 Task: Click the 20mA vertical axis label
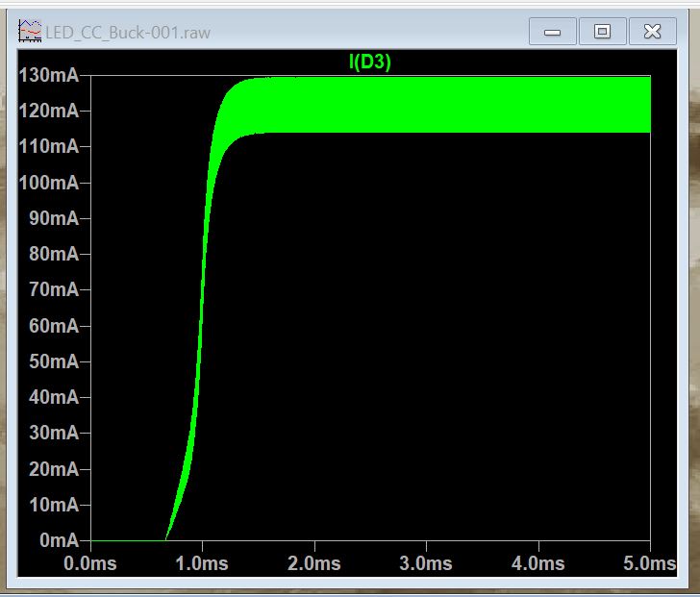[x=54, y=469]
